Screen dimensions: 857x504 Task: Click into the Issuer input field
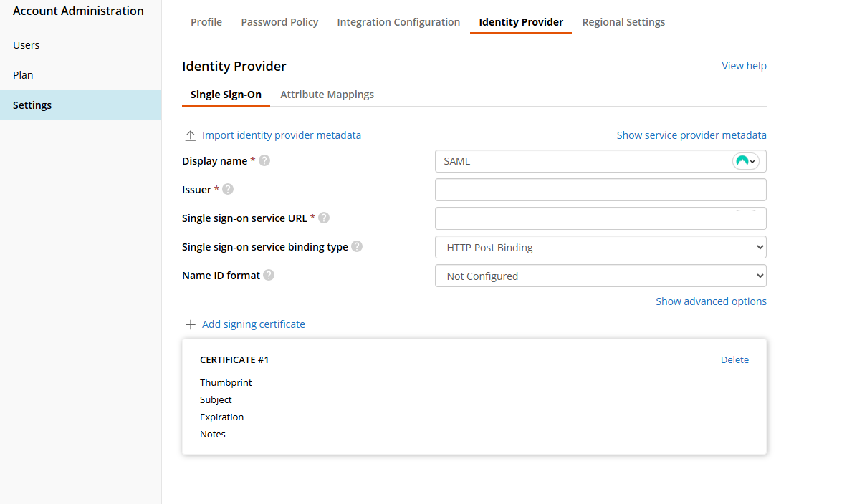[600, 190]
